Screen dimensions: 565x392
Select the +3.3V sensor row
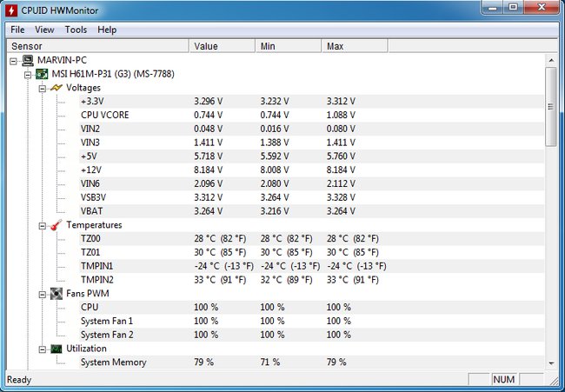click(311, 101)
